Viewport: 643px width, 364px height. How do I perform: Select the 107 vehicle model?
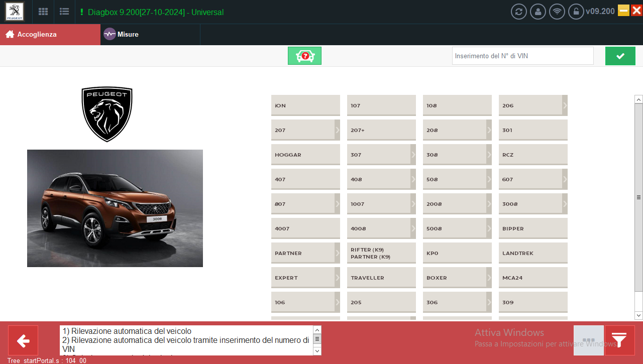(381, 105)
